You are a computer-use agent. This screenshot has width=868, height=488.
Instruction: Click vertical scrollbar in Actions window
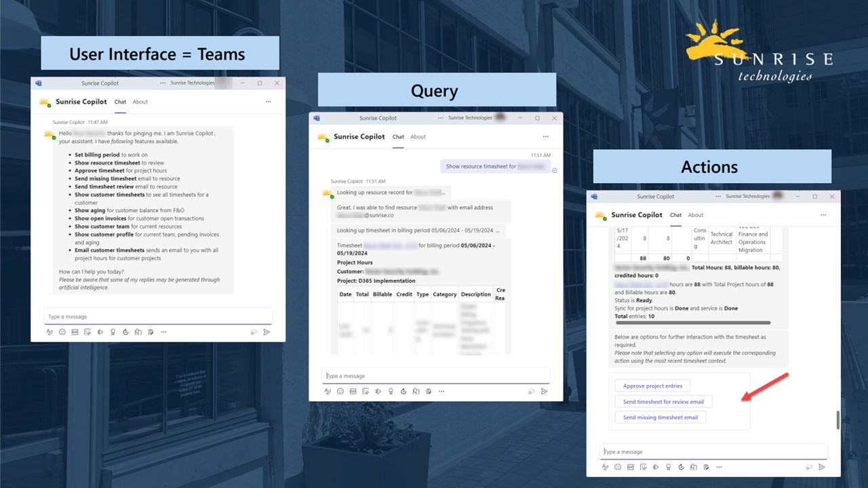[x=838, y=420]
